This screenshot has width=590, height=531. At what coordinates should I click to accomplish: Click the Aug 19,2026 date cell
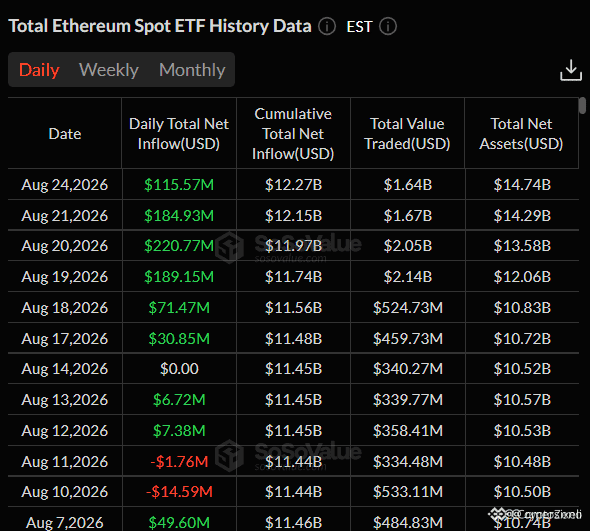pos(65,277)
